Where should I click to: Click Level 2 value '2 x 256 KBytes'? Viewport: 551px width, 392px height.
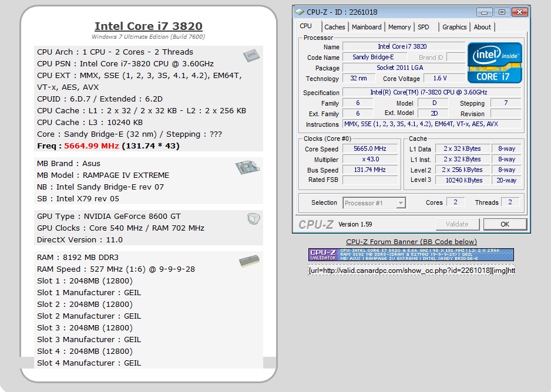(462, 170)
